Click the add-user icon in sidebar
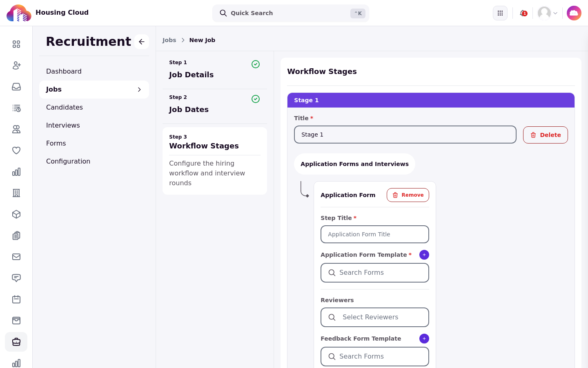Image resolution: width=588 pixels, height=368 pixels. tap(16, 65)
